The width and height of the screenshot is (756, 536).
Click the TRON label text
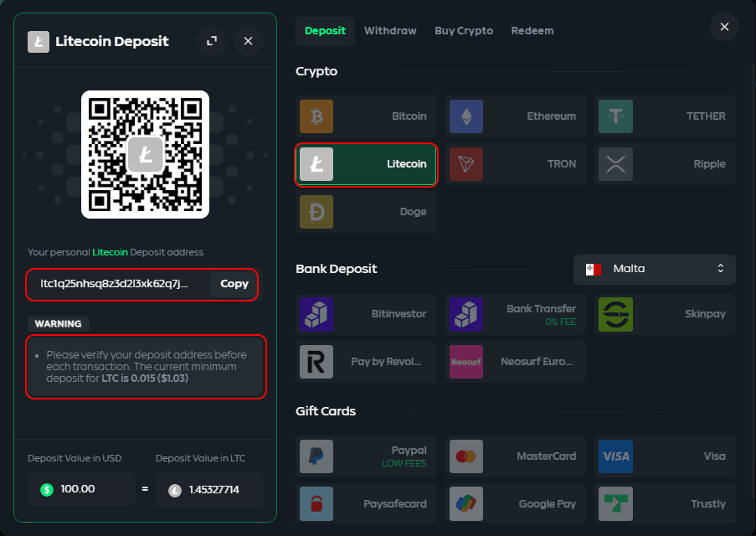[562, 164]
